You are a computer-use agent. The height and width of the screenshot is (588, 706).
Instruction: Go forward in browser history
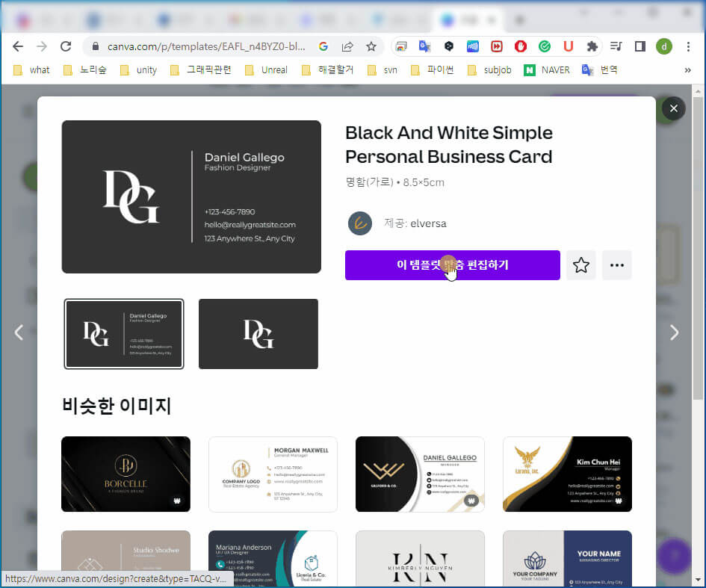(42, 46)
